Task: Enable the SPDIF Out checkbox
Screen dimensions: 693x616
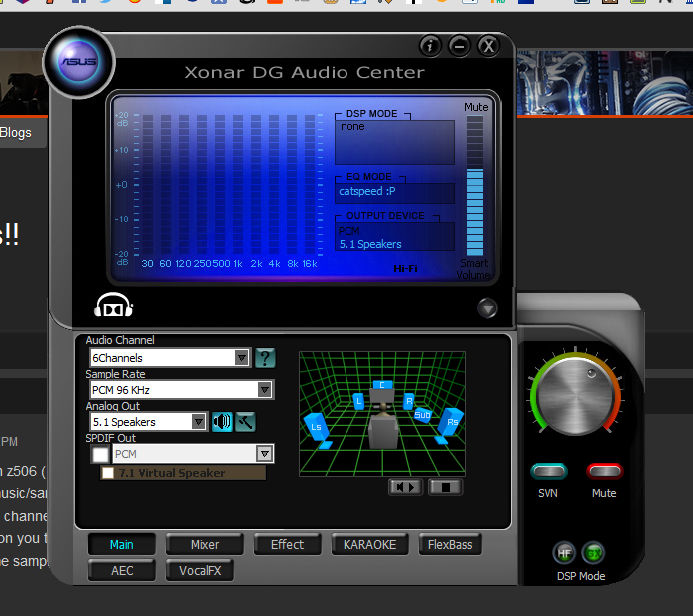Action: (100, 454)
